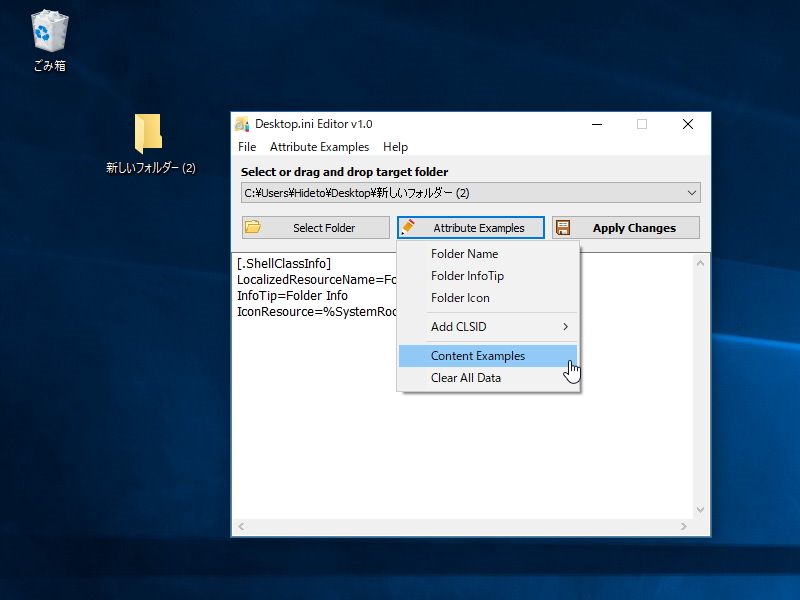The height and width of the screenshot is (600, 800).
Task: Expand the Add CLSID submenu
Action: pos(488,327)
